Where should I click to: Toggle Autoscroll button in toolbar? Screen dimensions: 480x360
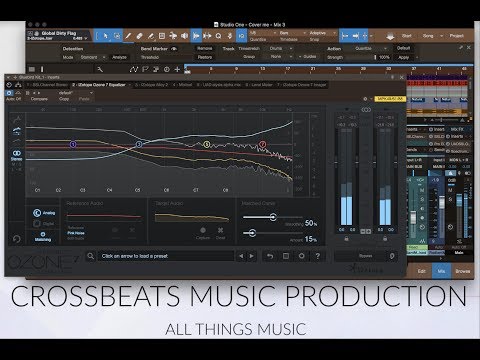[355, 36]
